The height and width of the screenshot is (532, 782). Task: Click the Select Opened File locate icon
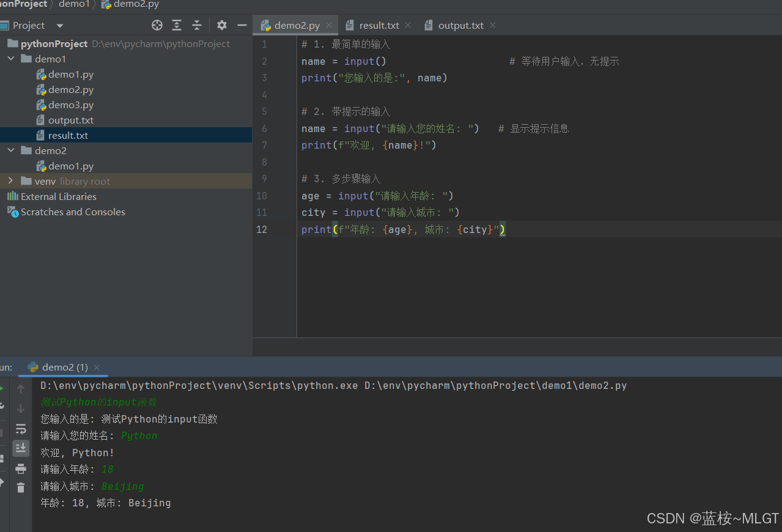pos(157,25)
